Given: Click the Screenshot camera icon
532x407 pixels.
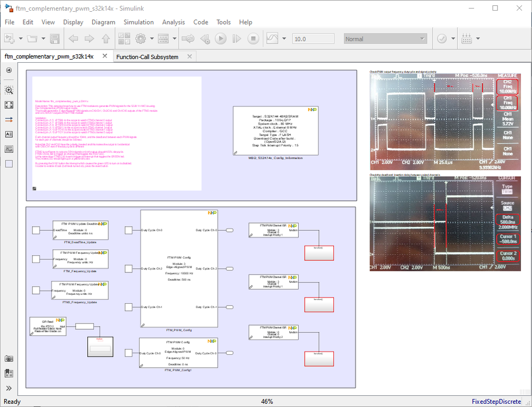Looking at the screenshot, I should pos(9,359).
